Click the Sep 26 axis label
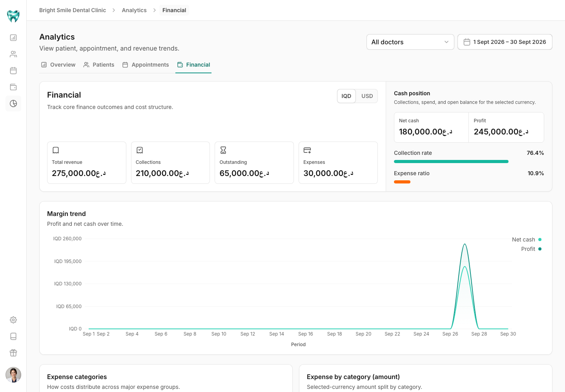 [450, 334]
